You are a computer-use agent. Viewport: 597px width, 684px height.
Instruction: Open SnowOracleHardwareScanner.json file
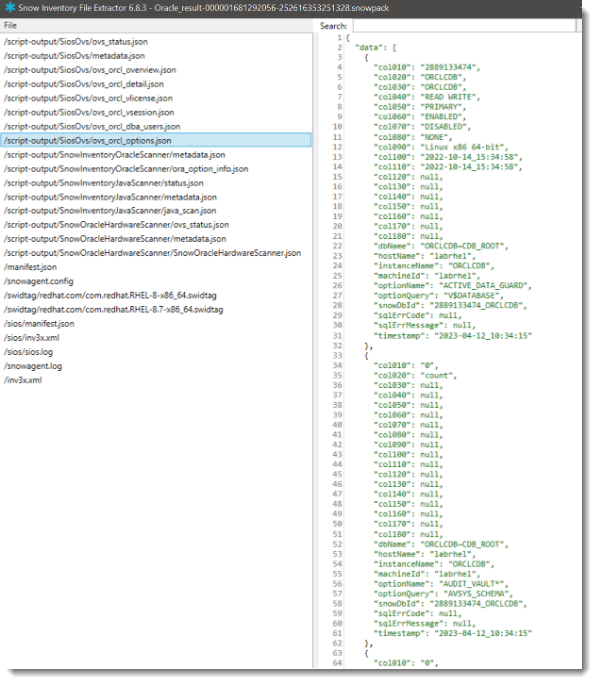point(153,253)
